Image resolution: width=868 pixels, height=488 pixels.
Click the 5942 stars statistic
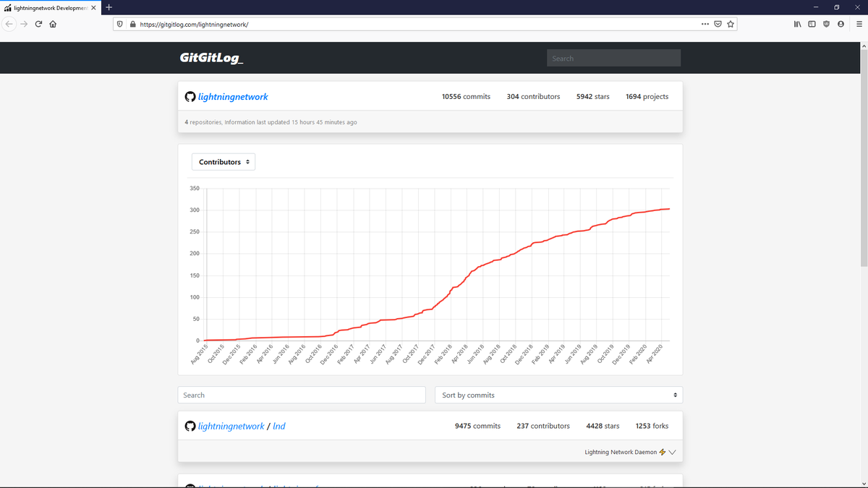(x=592, y=97)
